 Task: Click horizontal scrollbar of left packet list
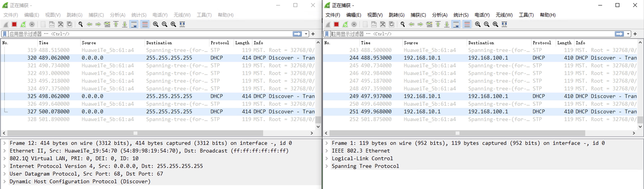[135, 133]
